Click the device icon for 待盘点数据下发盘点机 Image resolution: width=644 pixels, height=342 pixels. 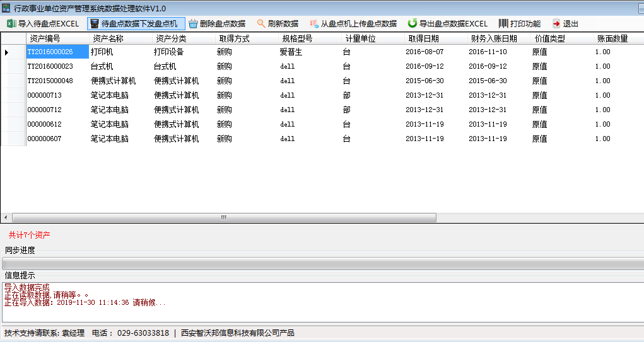95,23
